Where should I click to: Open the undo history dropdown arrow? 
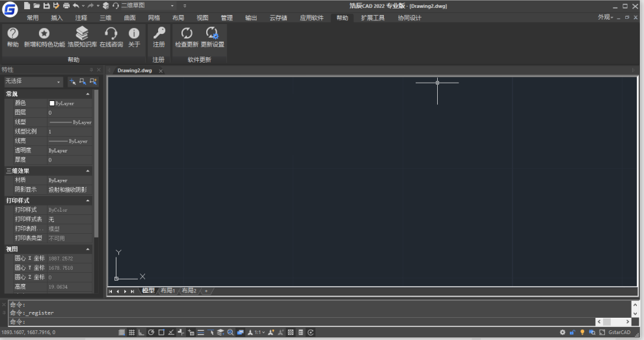point(83,6)
